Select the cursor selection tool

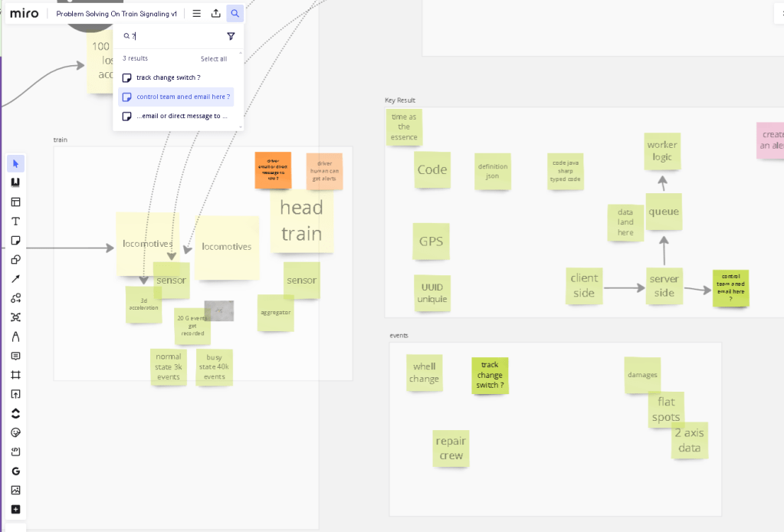point(15,163)
